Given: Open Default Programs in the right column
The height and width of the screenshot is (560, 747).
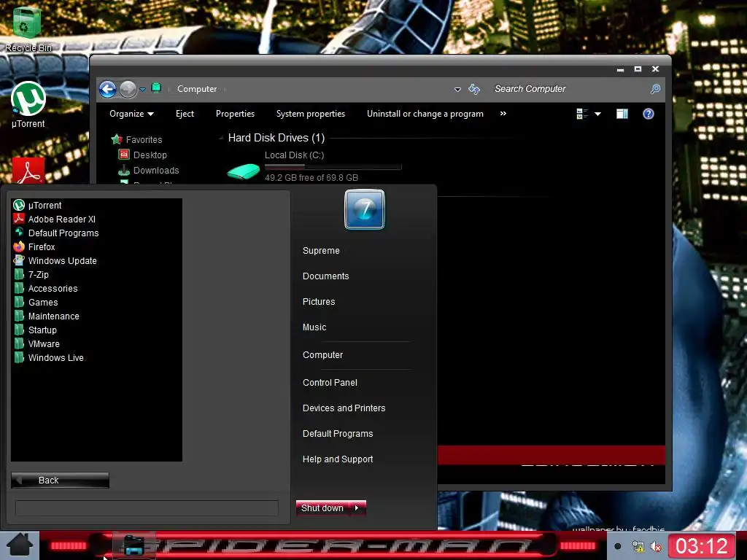Looking at the screenshot, I should [338, 433].
